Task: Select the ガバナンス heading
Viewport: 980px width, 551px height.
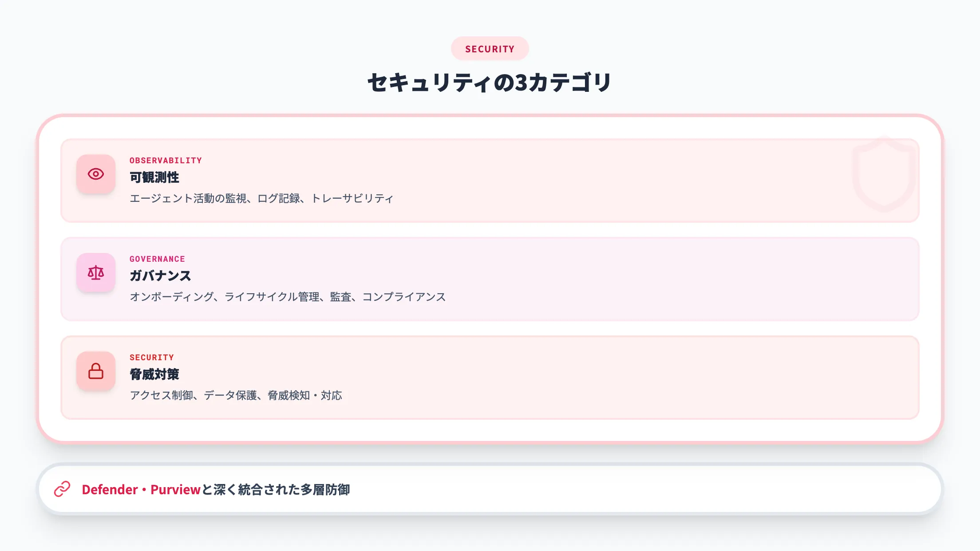Action: pos(160,276)
